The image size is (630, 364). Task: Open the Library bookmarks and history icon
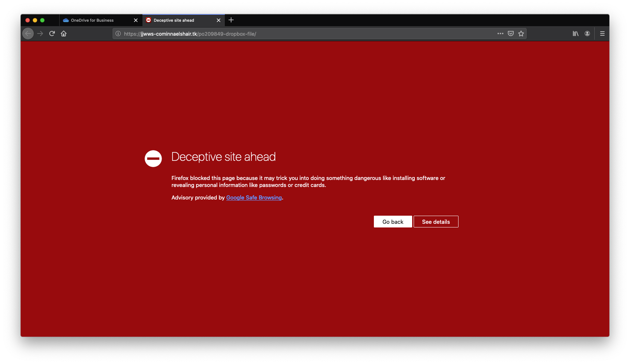[x=576, y=33]
